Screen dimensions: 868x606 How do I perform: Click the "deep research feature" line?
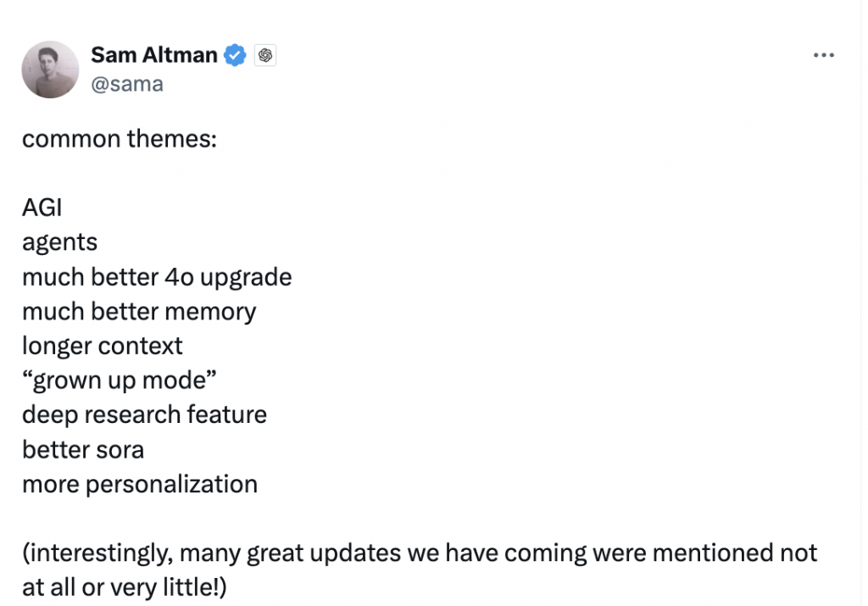pyautogui.click(x=144, y=415)
